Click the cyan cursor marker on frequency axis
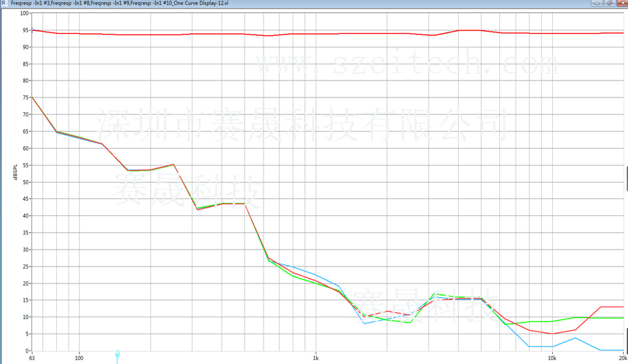 [x=117, y=355]
